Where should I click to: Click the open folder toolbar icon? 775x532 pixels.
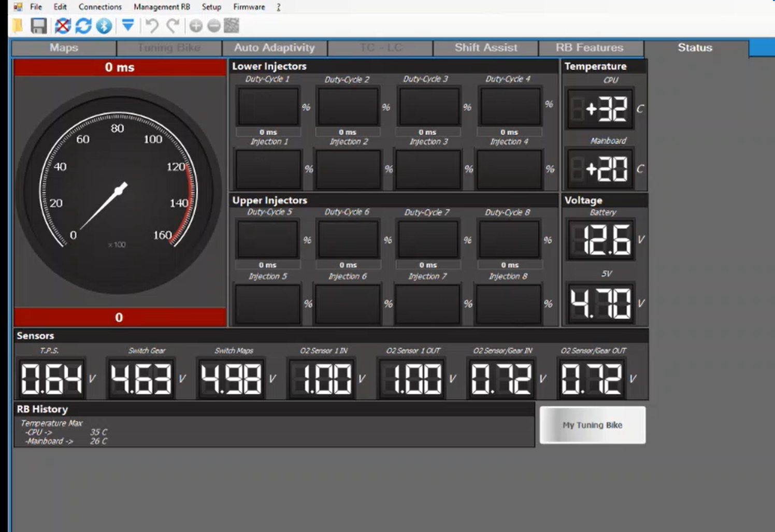click(x=18, y=25)
